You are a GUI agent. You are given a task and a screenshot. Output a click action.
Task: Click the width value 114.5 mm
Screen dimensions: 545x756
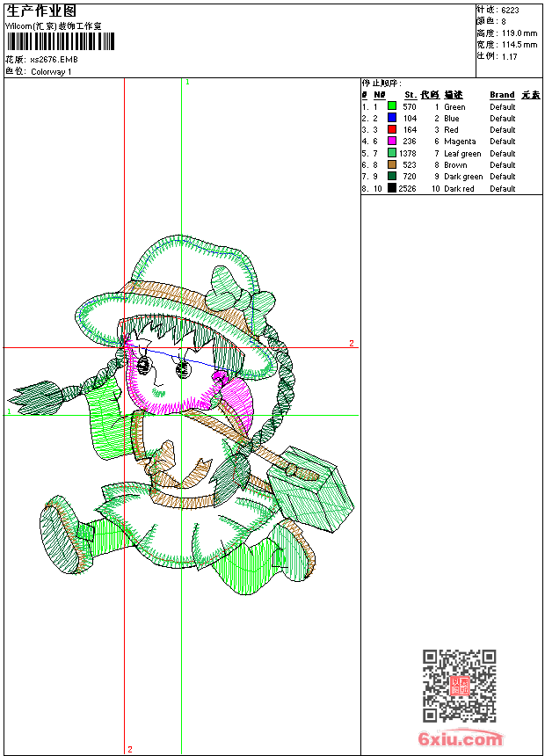coord(520,45)
